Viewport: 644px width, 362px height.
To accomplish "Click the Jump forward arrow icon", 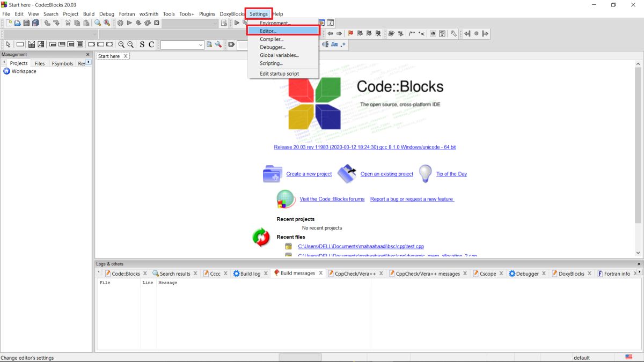I will [x=339, y=33].
